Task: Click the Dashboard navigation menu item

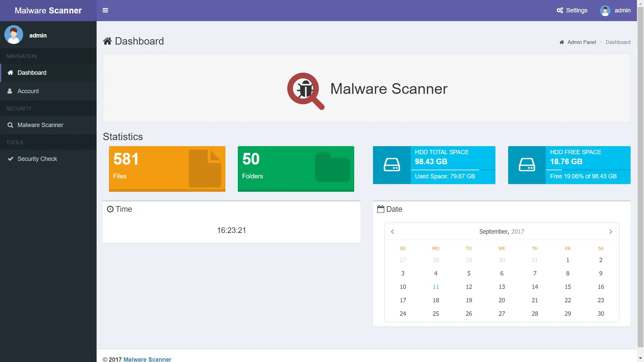Action: point(48,72)
